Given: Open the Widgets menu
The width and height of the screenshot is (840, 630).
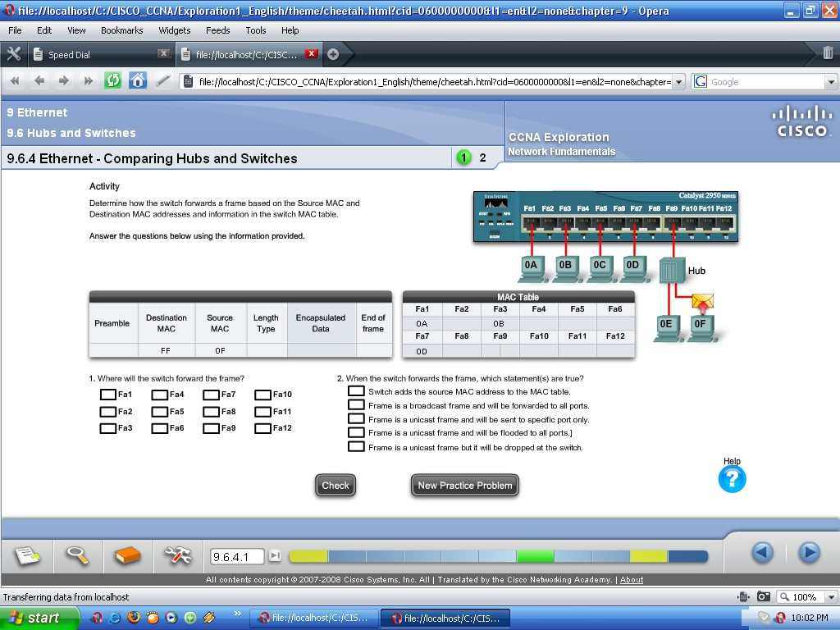Looking at the screenshot, I should [x=174, y=30].
